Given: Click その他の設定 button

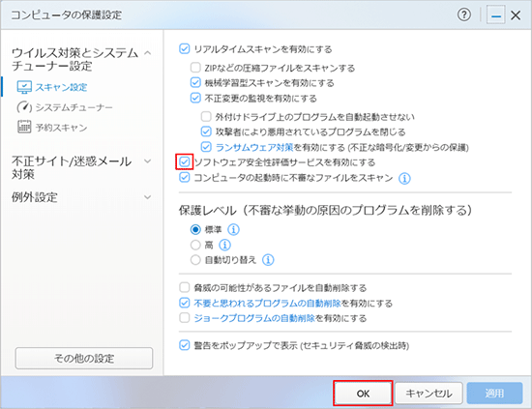Looking at the screenshot, I should tap(84, 358).
